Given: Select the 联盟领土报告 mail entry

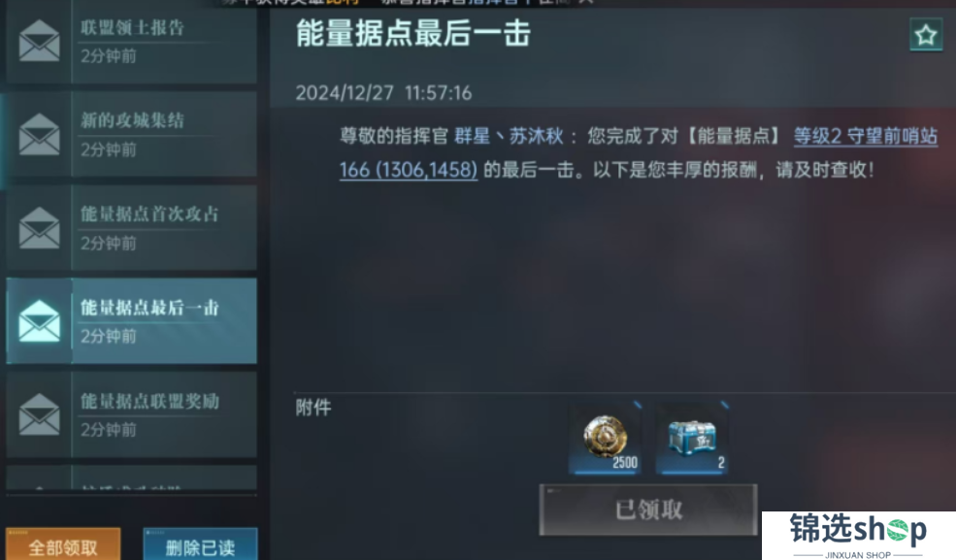Looking at the screenshot, I should coord(132,41).
